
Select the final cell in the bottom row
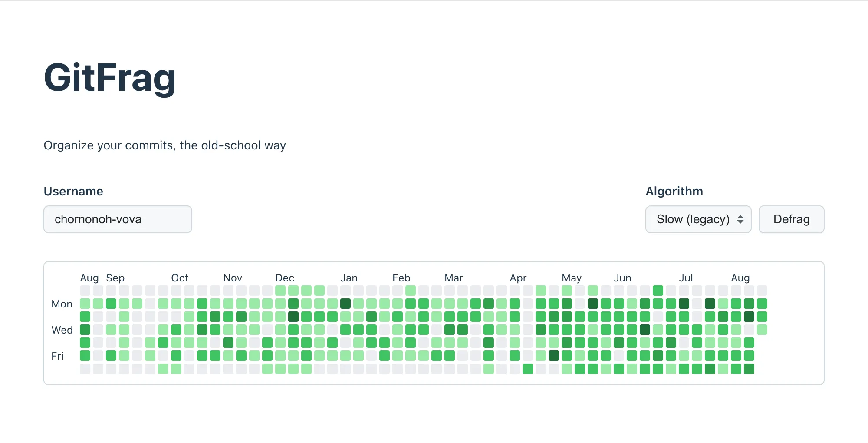pyautogui.click(x=749, y=369)
